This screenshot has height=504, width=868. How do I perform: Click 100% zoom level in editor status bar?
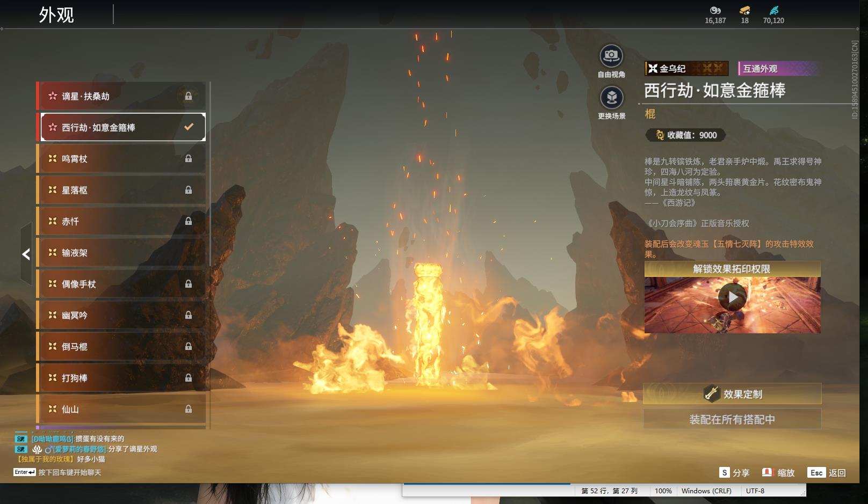(663, 491)
